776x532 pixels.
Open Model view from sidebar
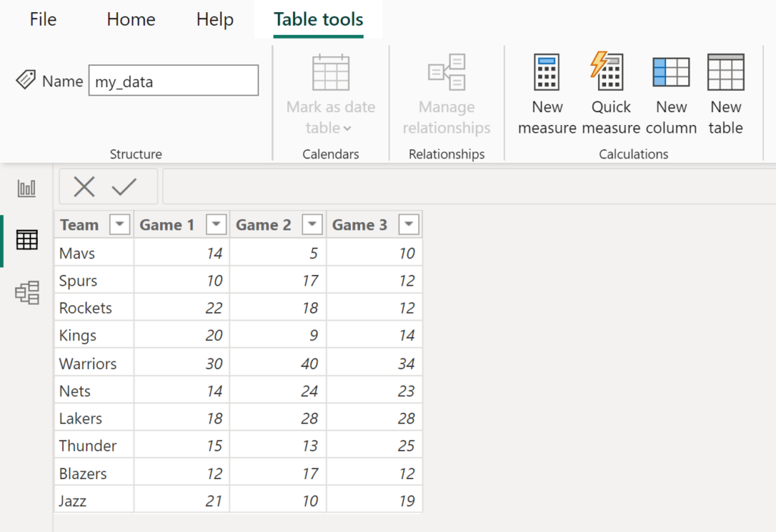coord(27,292)
